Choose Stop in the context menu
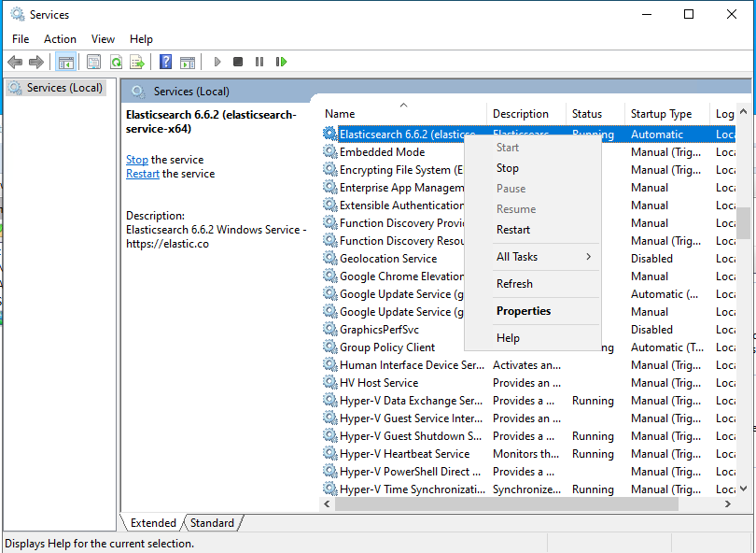756x553 pixels. [x=533, y=168]
